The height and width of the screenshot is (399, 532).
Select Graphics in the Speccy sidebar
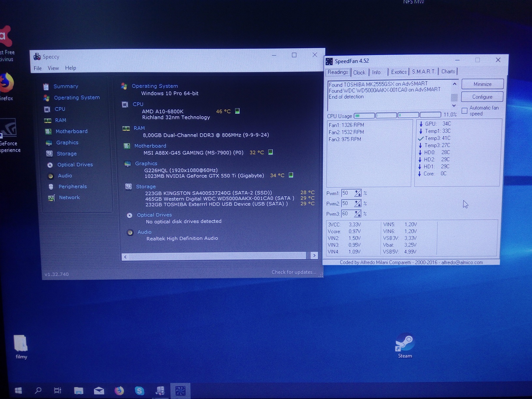tap(67, 142)
